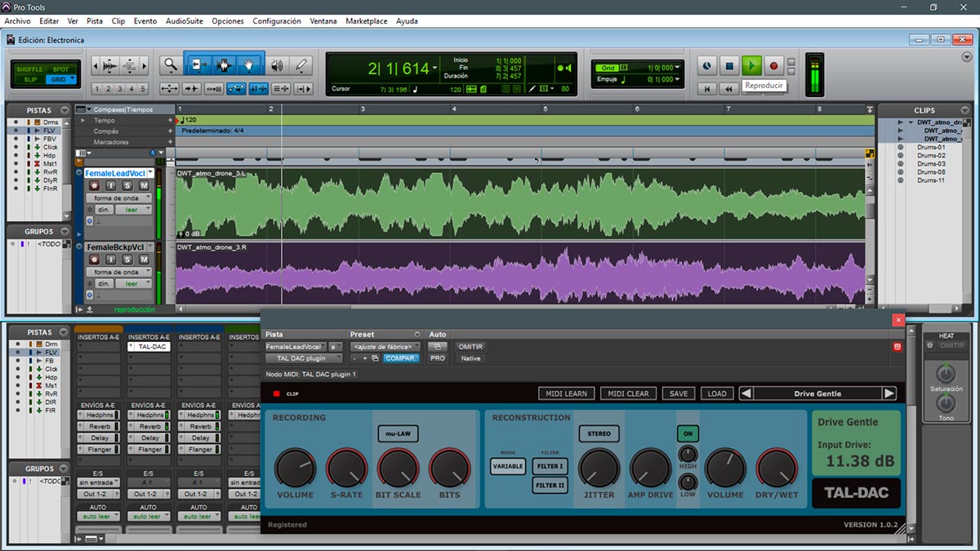This screenshot has width=980, height=551.
Task: Open the AudioSuite menu
Action: coord(185,20)
